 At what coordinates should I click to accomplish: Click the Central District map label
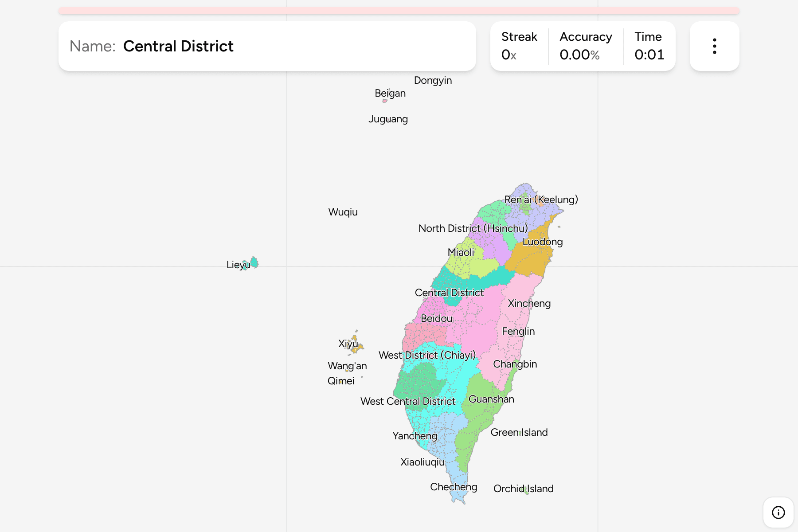click(x=449, y=293)
